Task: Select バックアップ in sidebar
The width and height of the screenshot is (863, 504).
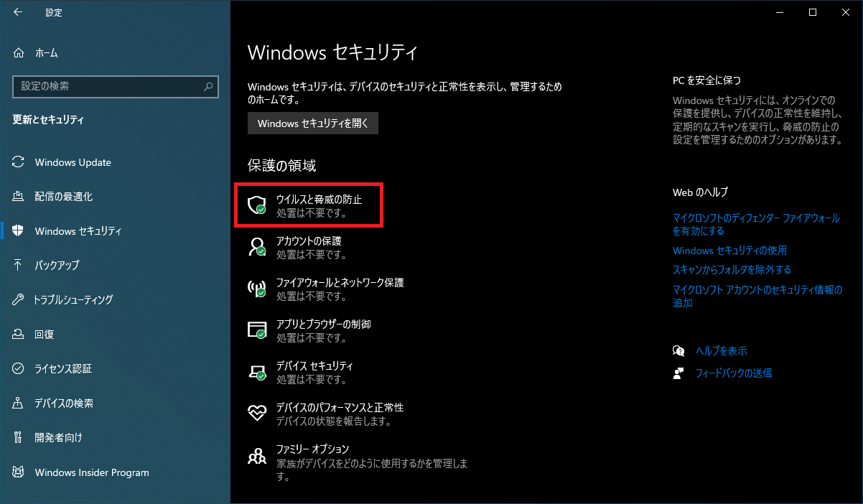Action: [115, 265]
